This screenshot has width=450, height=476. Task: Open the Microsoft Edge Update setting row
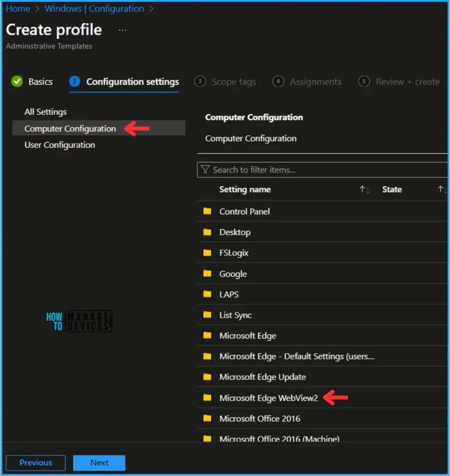click(322, 377)
